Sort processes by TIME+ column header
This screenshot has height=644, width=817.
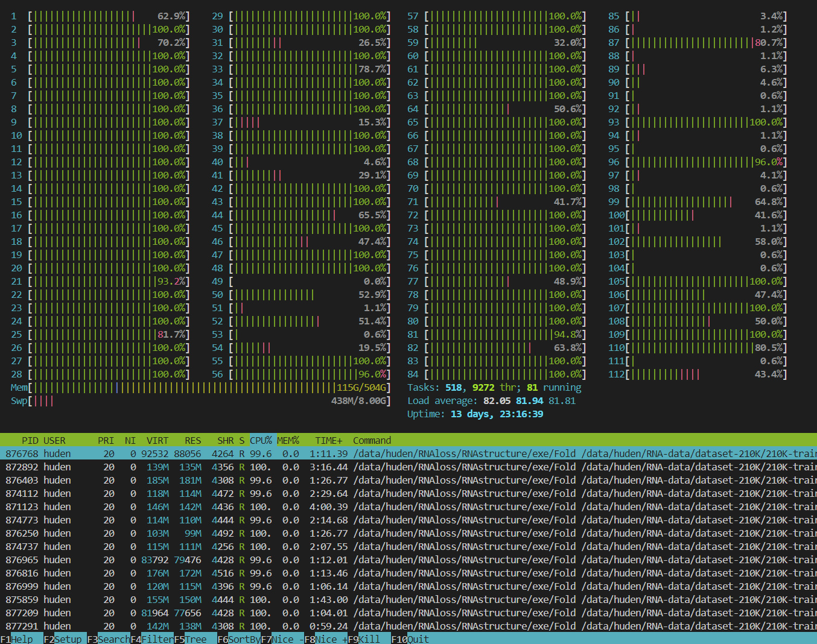[x=328, y=440]
